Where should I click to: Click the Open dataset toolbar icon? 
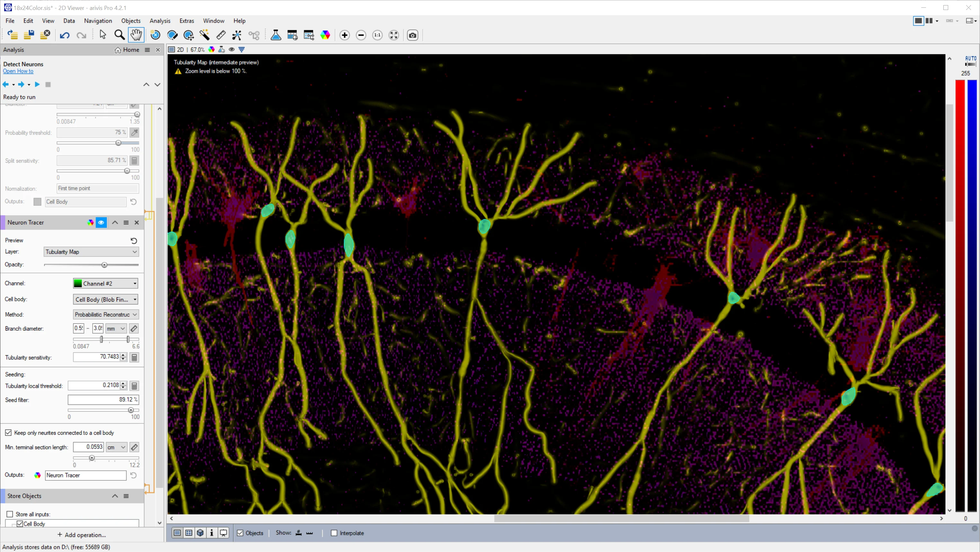coord(13,35)
